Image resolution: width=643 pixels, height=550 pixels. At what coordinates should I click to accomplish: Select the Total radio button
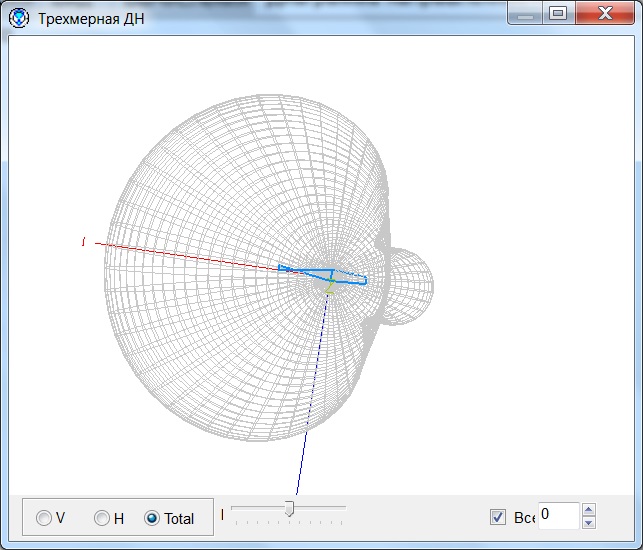[152, 518]
